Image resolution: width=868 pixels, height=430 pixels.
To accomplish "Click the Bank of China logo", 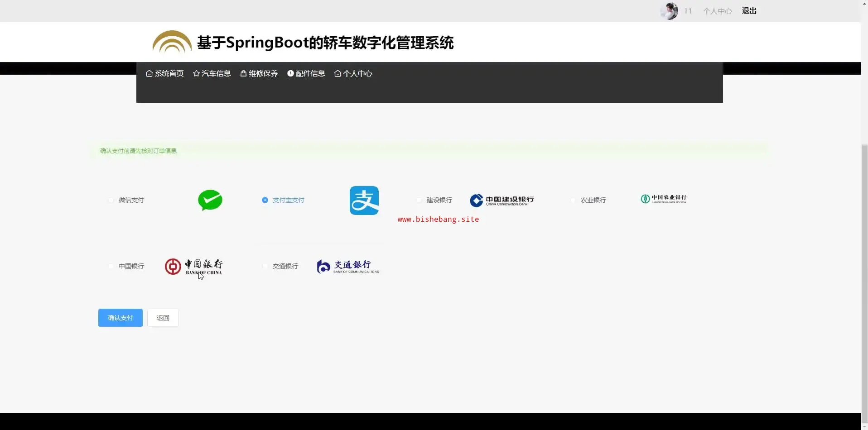I will [x=194, y=267].
